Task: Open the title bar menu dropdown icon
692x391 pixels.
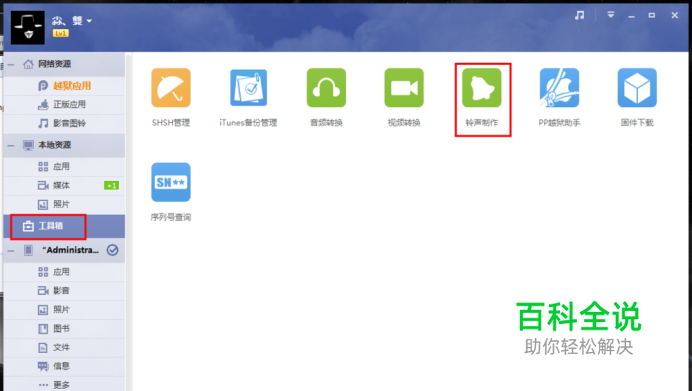Action: pyautogui.click(x=611, y=15)
